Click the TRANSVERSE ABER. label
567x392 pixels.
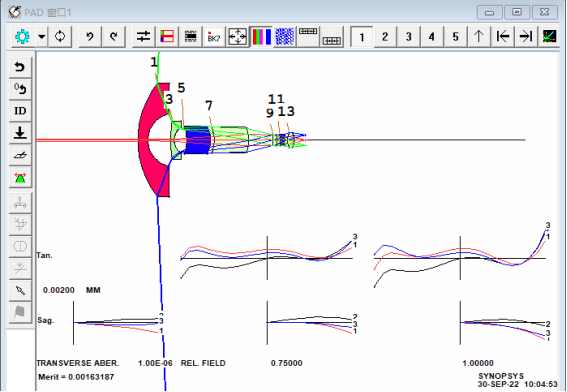point(78,363)
